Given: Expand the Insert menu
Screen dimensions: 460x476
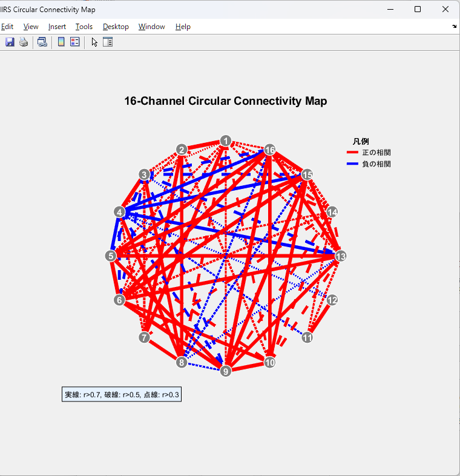Looking at the screenshot, I should tap(57, 27).
